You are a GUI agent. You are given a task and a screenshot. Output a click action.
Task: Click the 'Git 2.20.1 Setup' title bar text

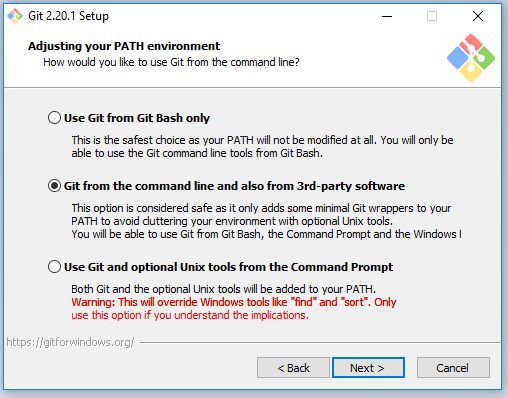(x=68, y=16)
